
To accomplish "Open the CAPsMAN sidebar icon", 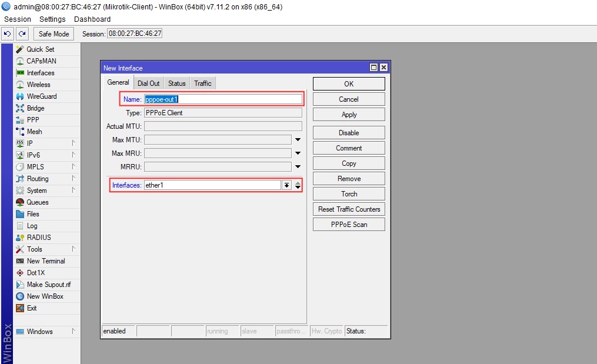I will 20,61.
